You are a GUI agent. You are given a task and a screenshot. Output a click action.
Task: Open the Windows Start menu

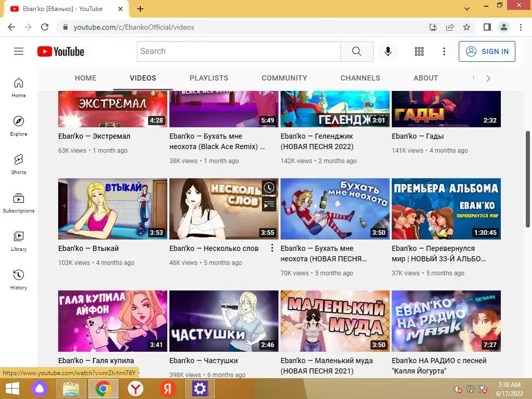coord(12,389)
